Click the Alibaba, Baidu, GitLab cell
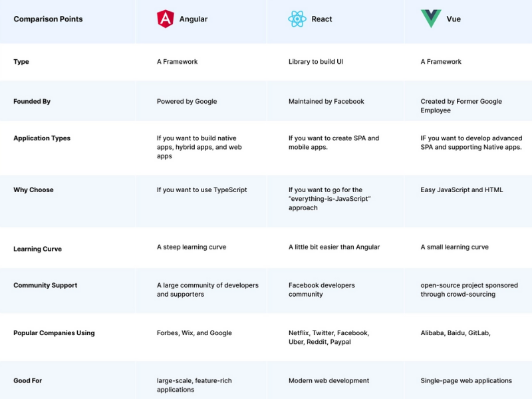 [x=456, y=333]
